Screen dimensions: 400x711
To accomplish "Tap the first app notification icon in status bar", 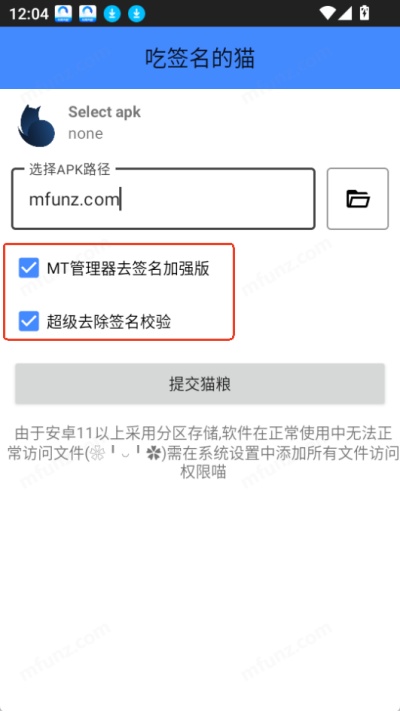I will pyautogui.click(x=63, y=14).
